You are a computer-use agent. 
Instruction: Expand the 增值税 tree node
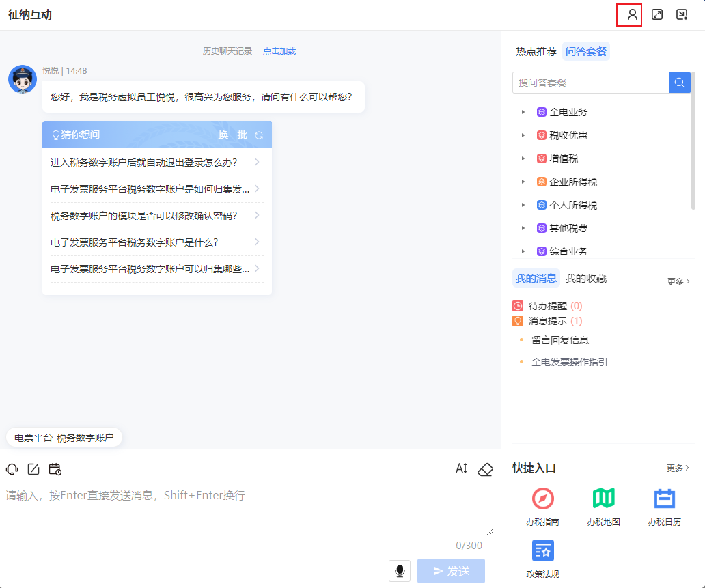(523, 158)
